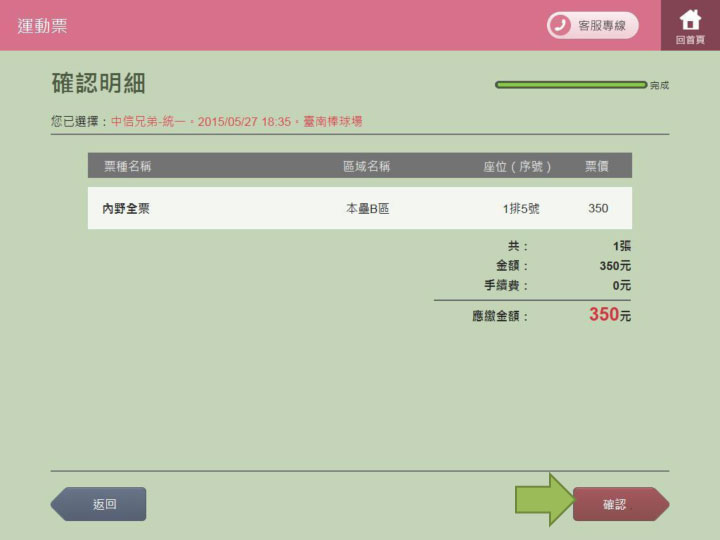Click the 確認明細 page heading
This screenshot has height=540, width=720.
point(98,83)
